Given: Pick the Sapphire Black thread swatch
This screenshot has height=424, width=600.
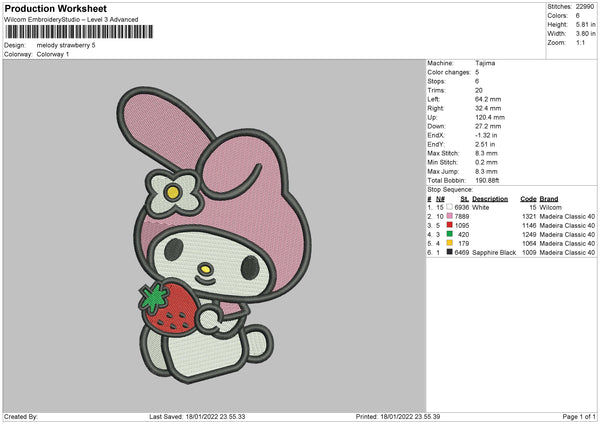Looking at the screenshot, I should (449, 252).
